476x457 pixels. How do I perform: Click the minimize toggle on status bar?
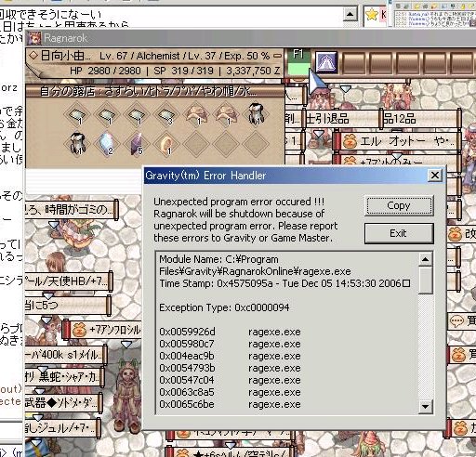point(278,56)
